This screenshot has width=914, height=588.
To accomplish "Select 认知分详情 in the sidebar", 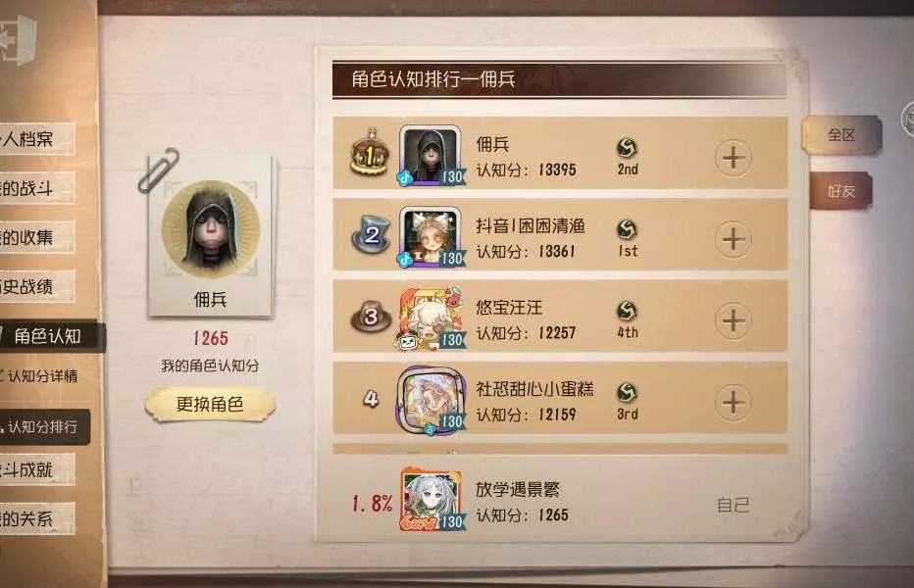I will pos(41,376).
